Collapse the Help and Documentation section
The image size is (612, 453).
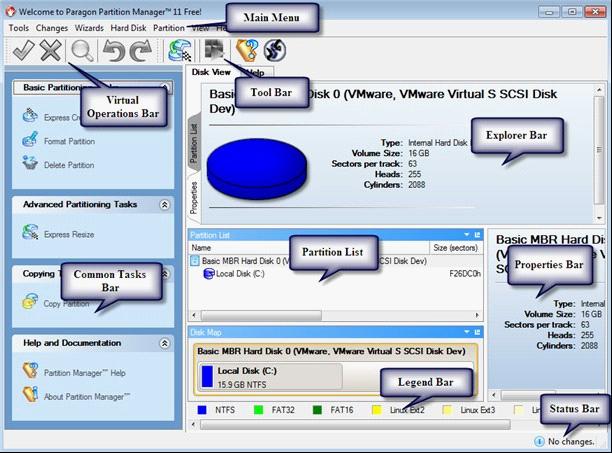pos(164,343)
